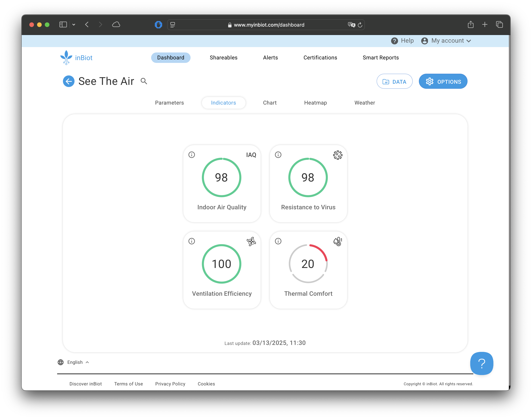Click the DATA button

tap(394, 81)
